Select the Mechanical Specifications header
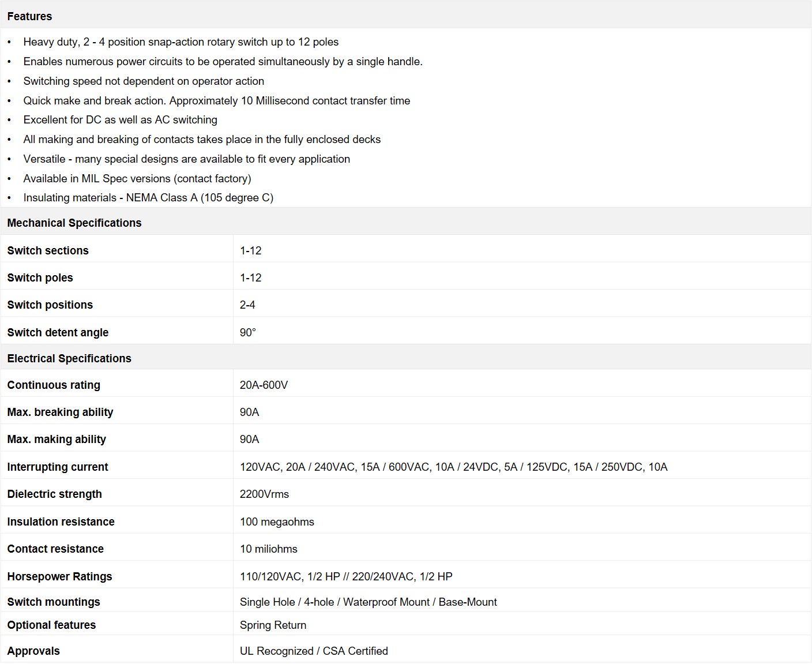Screen dimensions: 812x664 click(74, 223)
